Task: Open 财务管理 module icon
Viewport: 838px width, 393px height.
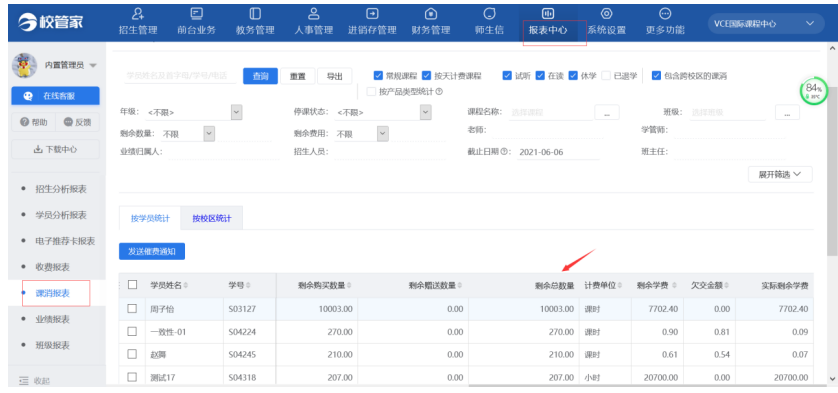Action: 431,13
